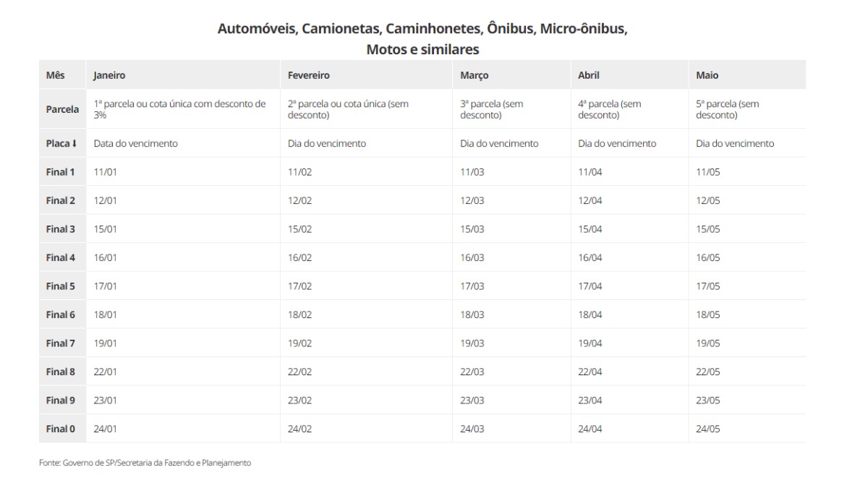Click the 11/01 due date cell
868x488 pixels.
[x=105, y=172]
